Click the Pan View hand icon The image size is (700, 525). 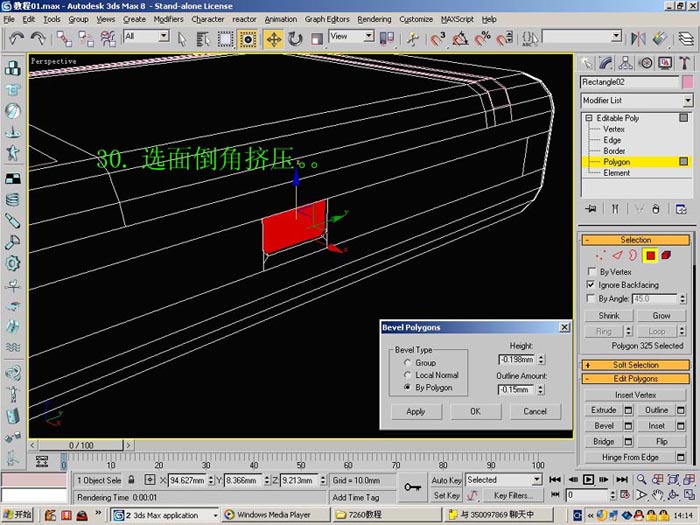point(657,495)
